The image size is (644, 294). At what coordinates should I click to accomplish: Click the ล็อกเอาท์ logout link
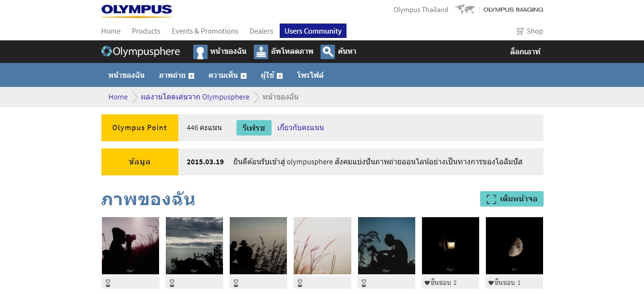coord(525,51)
